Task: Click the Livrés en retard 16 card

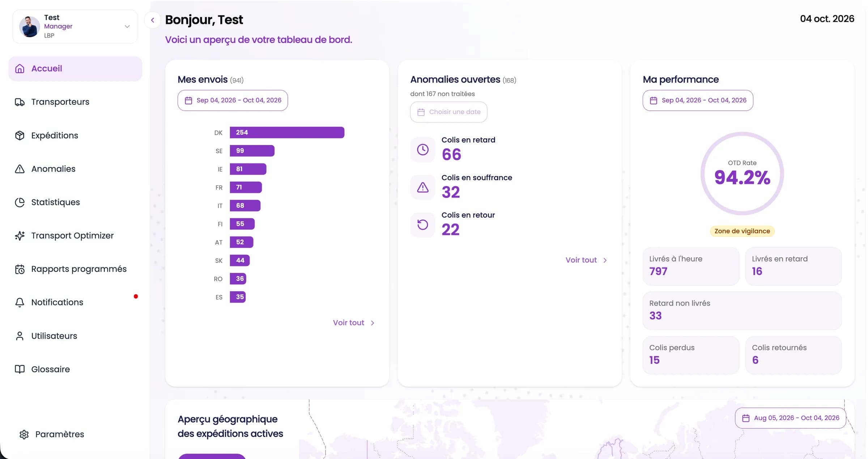Action: tap(793, 266)
